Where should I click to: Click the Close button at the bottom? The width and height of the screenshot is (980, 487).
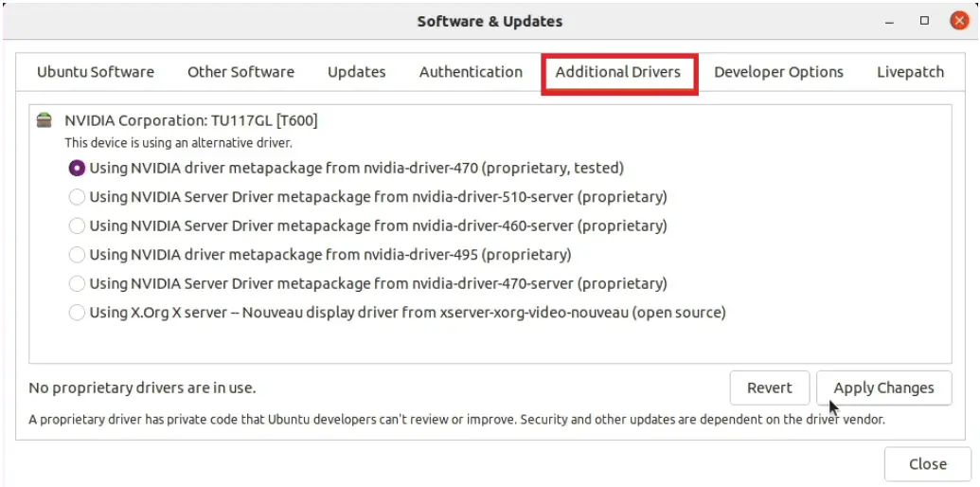927,464
